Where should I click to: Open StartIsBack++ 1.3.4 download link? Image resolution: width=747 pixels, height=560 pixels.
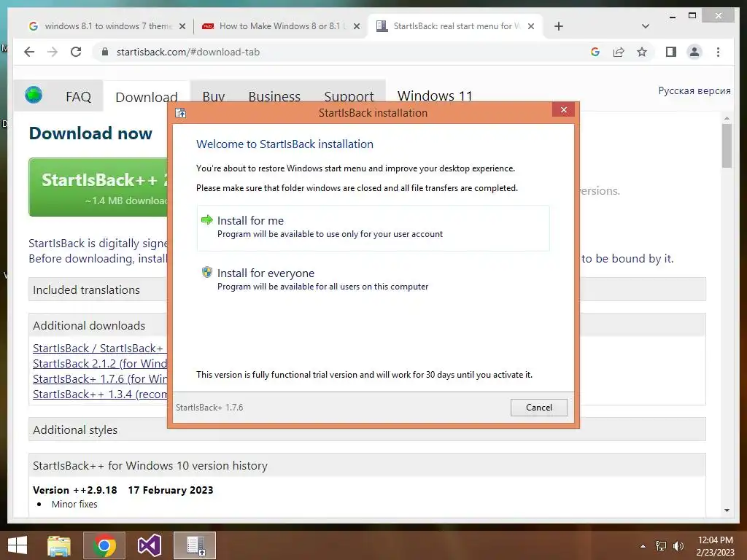tap(99, 394)
